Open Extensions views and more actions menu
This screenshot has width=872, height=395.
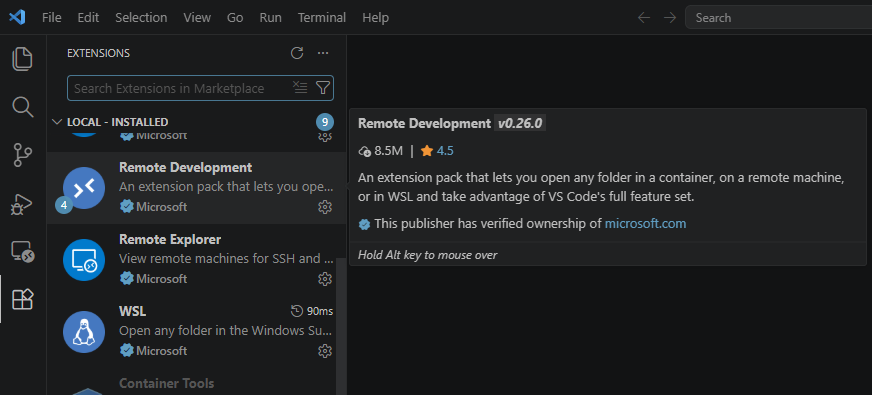pyautogui.click(x=323, y=53)
